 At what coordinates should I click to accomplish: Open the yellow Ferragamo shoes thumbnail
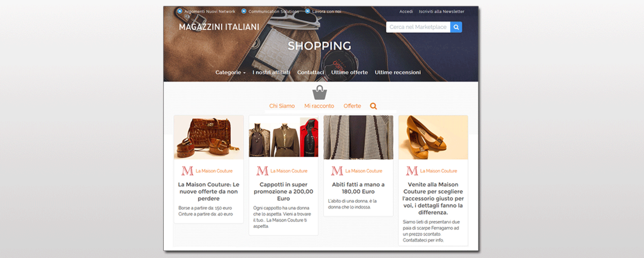pyautogui.click(x=433, y=137)
